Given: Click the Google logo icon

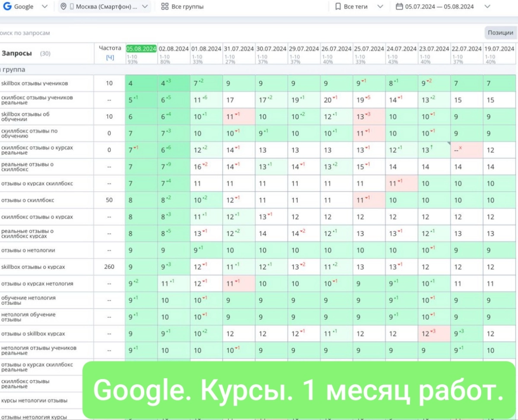Looking at the screenshot, I should pos(7,6).
